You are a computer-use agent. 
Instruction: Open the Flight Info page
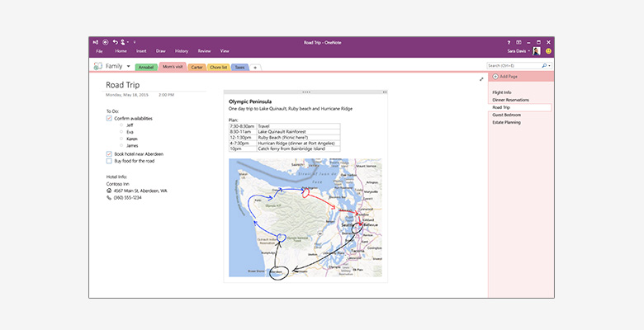(x=501, y=92)
